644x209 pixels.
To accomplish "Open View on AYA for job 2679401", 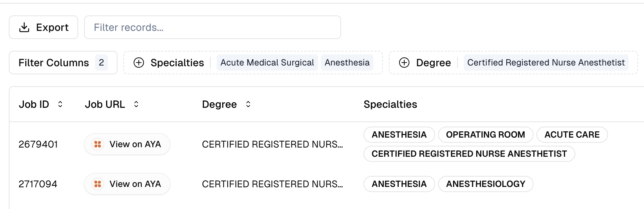I will 135,144.
